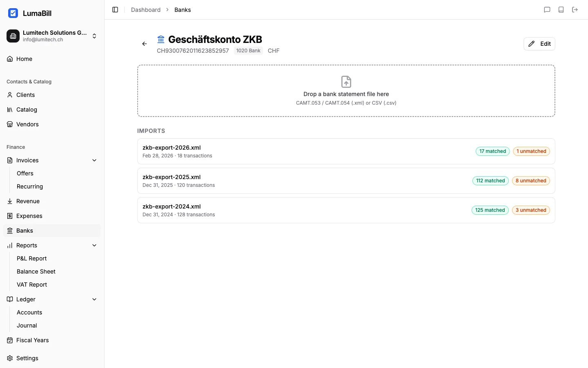Open the chat feedback icon in header
This screenshot has width=588, height=368.
coord(547,10)
